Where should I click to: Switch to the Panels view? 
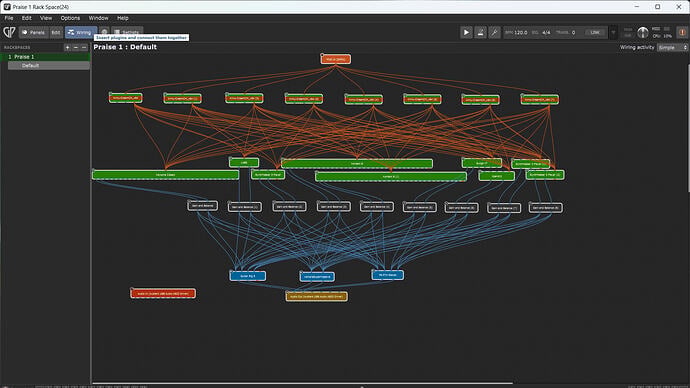33,32
